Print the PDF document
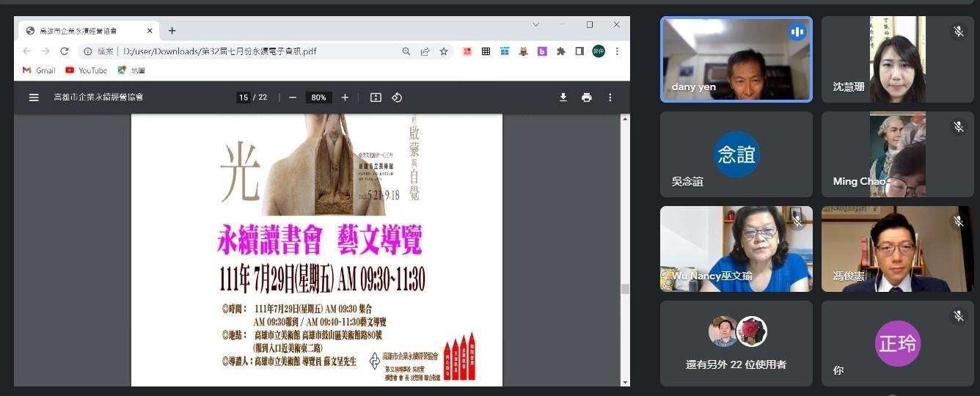This screenshot has height=396, width=980. [x=586, y=98]
